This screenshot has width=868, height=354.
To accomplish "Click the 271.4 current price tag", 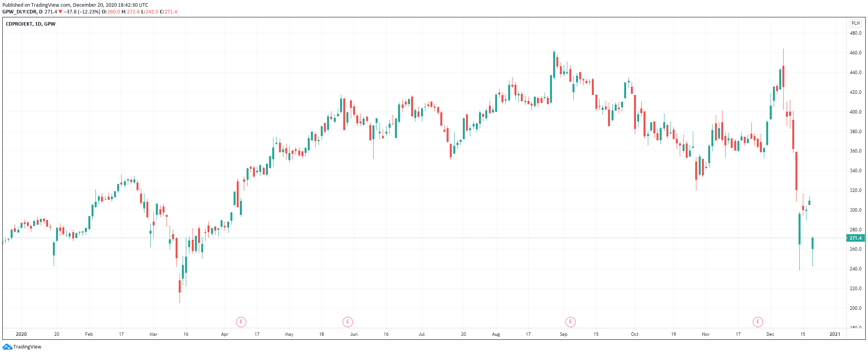I will (x=855, y=238).
